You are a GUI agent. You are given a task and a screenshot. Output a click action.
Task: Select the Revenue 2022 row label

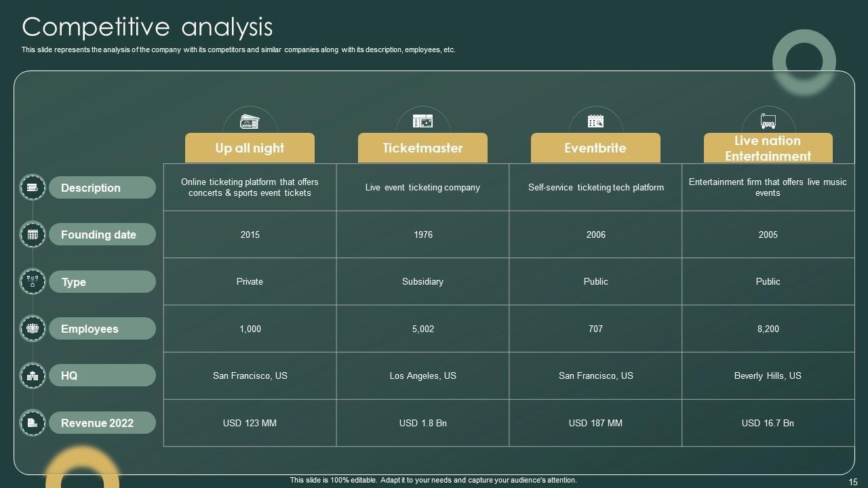[102, 423]
